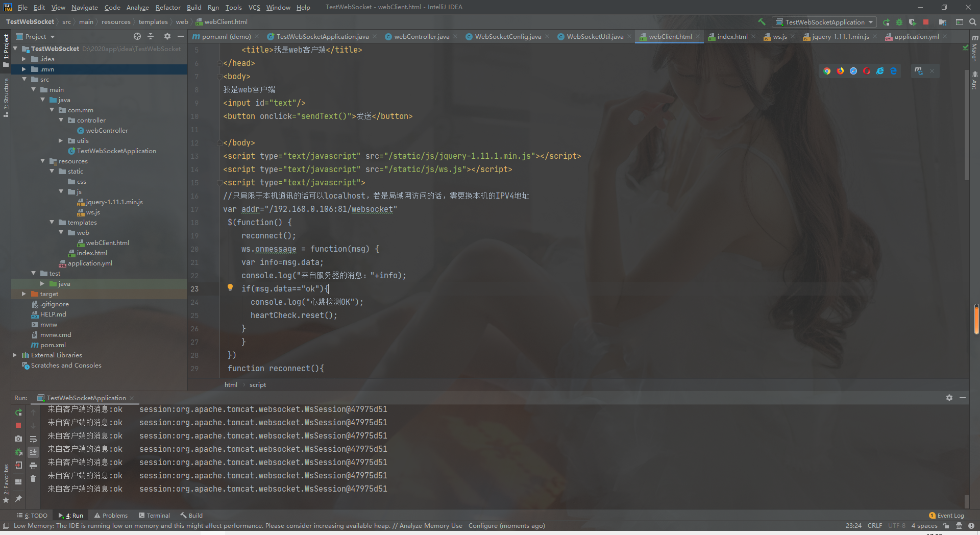Click the intention light bulb on line 23
This screenshot has height=535, width=980.
coord(230,288)
